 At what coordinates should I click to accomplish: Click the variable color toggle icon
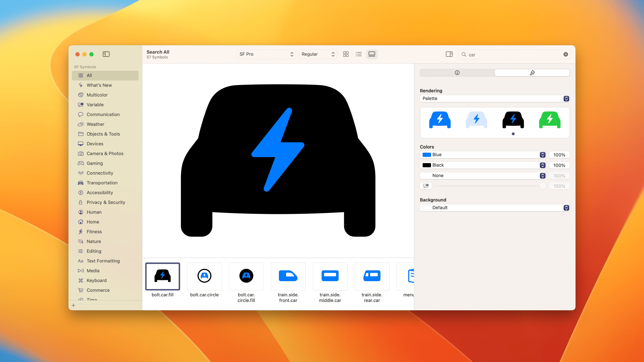[426, 186]
